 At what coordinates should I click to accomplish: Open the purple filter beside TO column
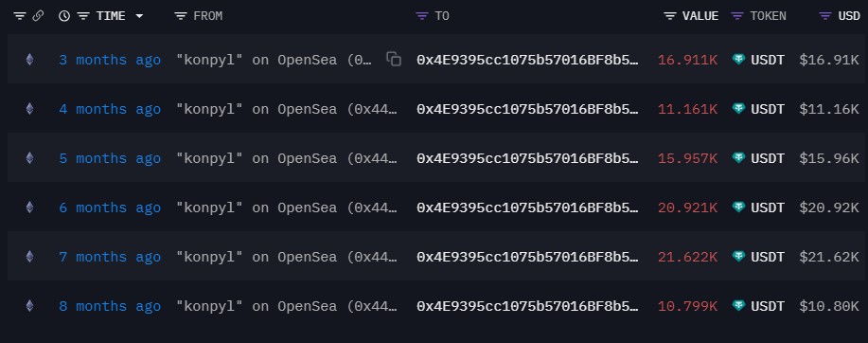[422, 16]
